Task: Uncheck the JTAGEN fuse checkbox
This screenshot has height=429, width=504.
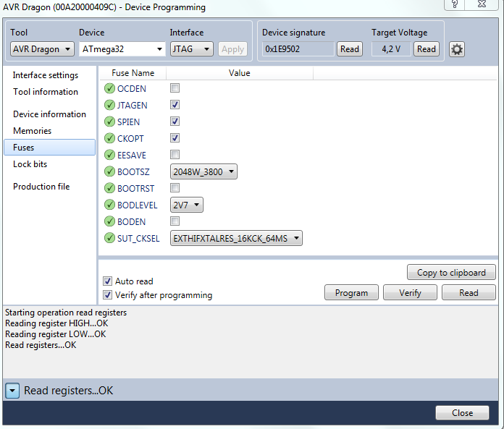Action: click(175, 105)
